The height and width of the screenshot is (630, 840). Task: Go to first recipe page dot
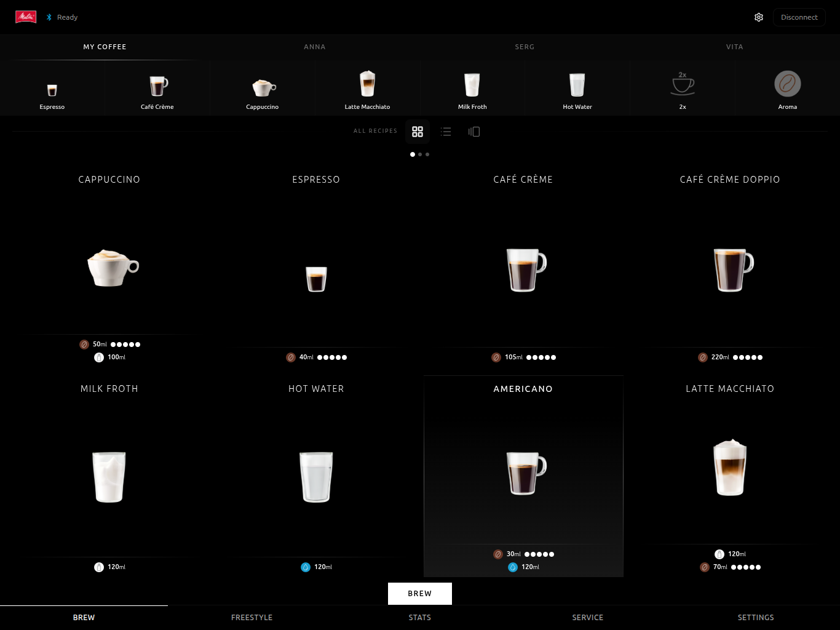coord(413,154)
